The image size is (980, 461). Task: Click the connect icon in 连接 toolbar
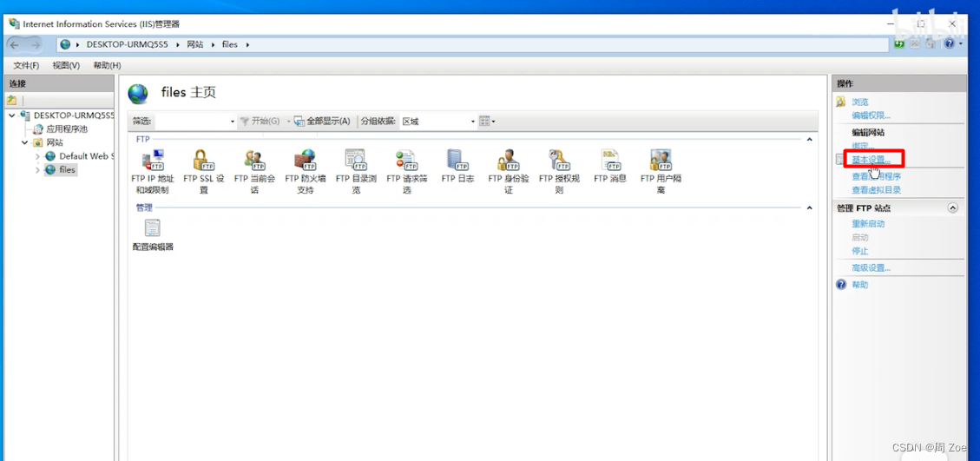click(x=11, y=100)
